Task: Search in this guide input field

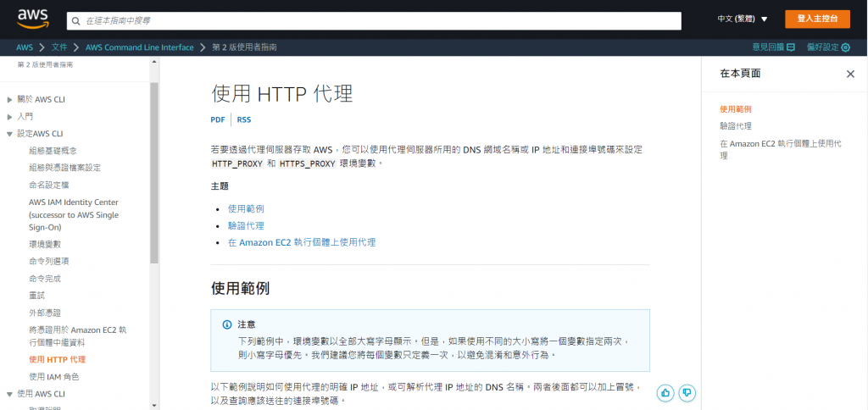Action: click(374, 20)
